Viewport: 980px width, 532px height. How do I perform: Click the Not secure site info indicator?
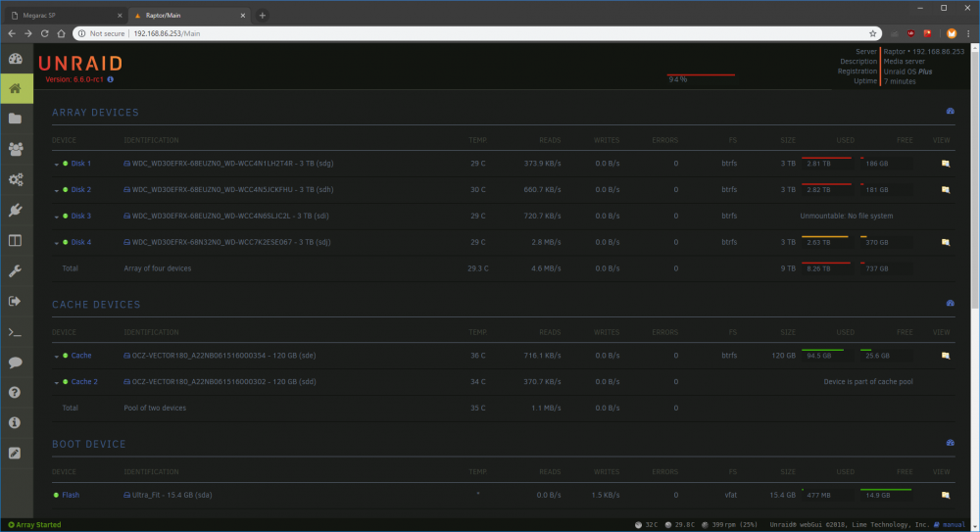[101, 33]
